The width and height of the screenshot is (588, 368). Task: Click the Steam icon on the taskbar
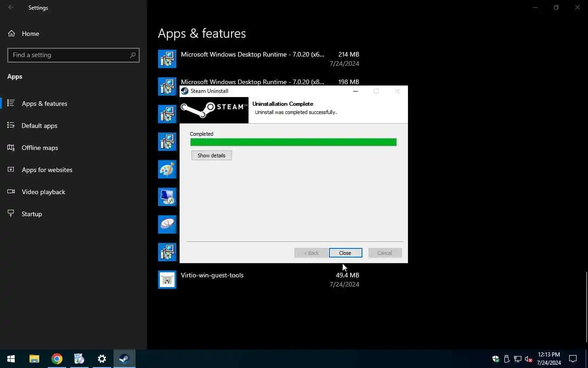(x=124, y=359)
